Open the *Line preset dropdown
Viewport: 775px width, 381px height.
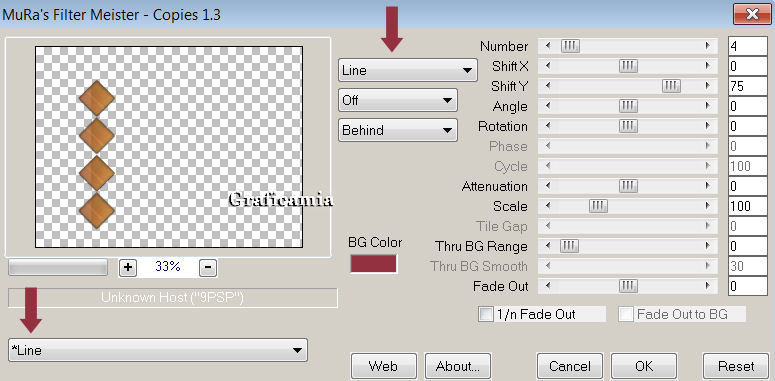pos(158,350)
